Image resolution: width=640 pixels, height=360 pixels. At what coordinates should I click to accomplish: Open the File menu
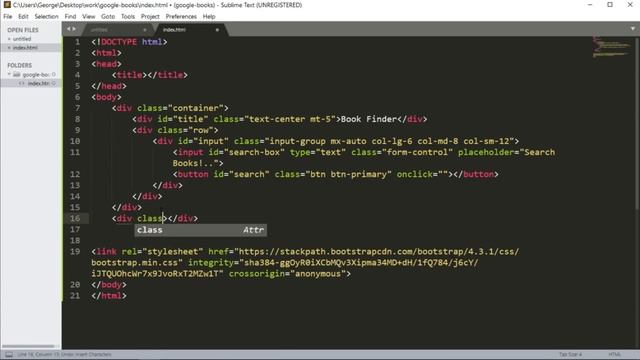click(x=8, y=16)
